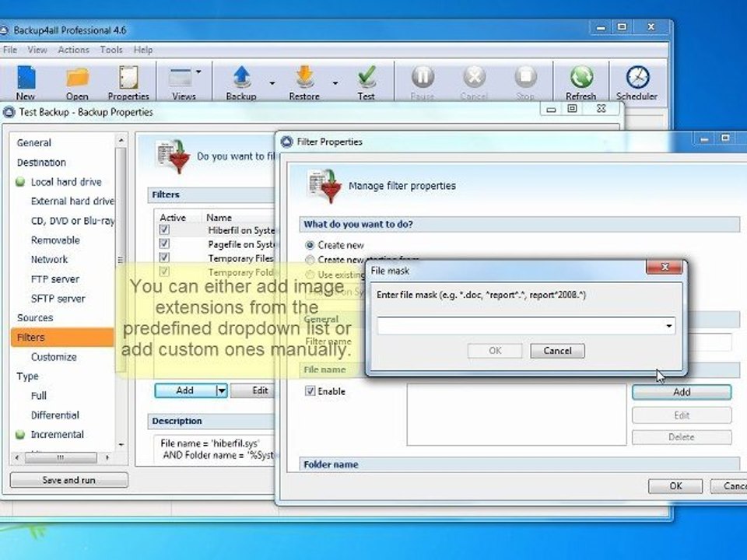Open the Properties toolbar icon
This screenshot has width=747, height=560.
(x=128, y=83)
